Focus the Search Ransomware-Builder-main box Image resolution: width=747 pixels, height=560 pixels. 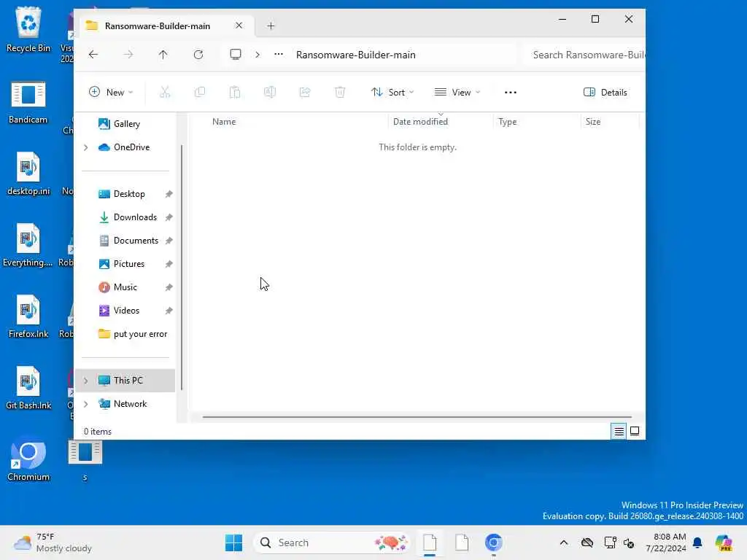coord(584,55)
